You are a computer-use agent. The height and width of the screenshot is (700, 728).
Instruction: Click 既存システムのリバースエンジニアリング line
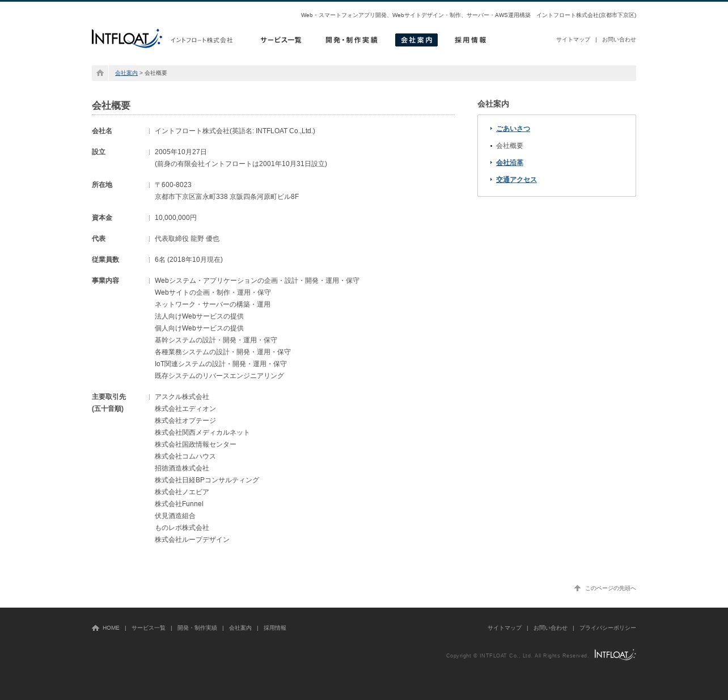point(219,376)
